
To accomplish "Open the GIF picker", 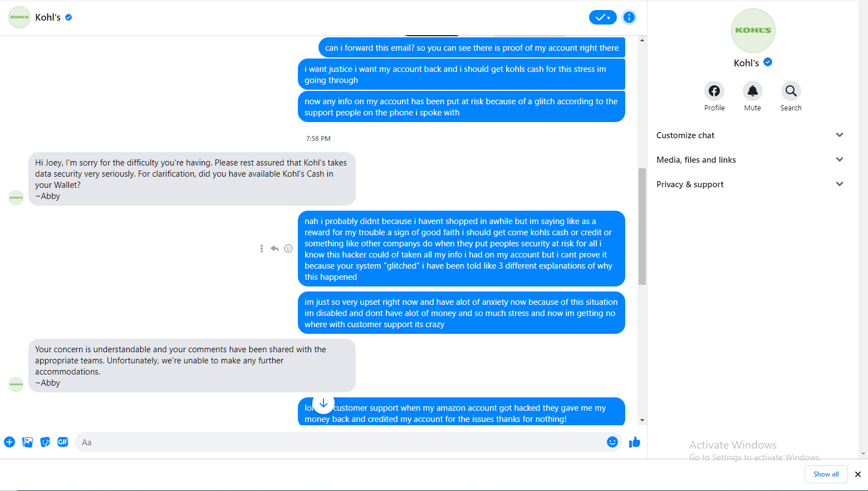I will coord(63,442).
